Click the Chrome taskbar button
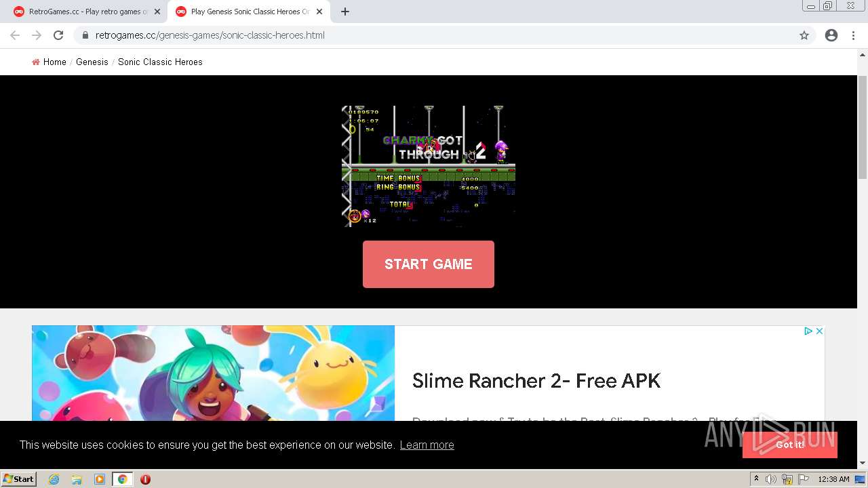This screenshot has width=868, height=488. 123,479
